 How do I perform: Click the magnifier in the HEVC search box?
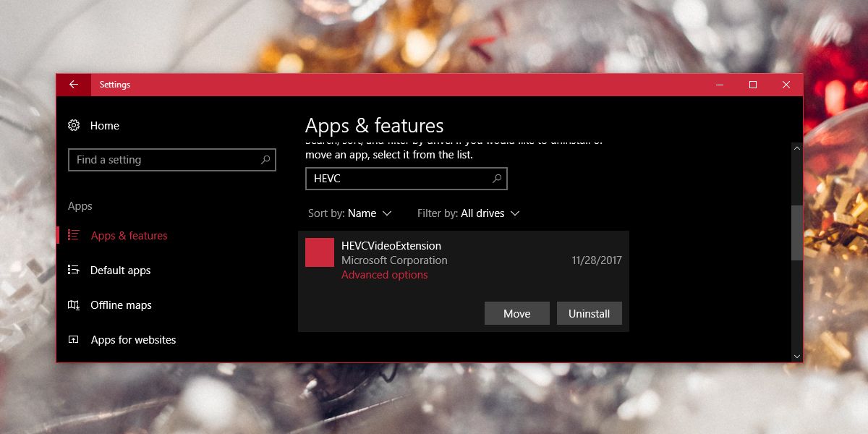pyautogui.click(x=497, y=179)
